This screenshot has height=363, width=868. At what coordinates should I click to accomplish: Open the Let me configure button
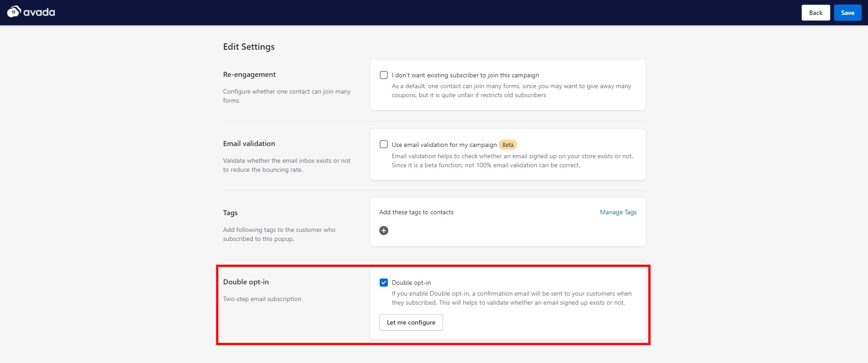(411, 322)
